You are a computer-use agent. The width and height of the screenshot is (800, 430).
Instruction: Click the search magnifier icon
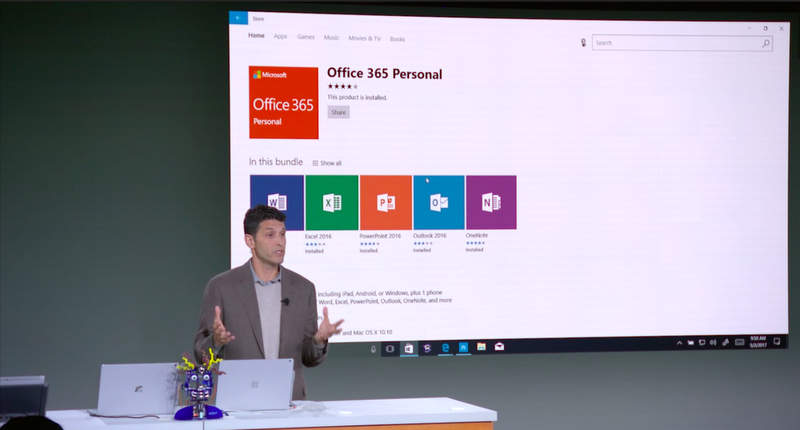pos(765,44)
